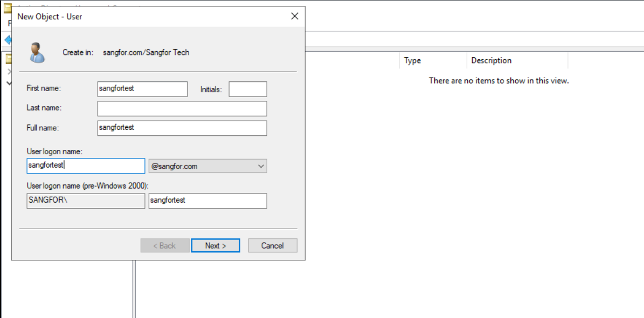Click the app icon in main title bar
Screen dimensions: 644x318
pos(8,8)
